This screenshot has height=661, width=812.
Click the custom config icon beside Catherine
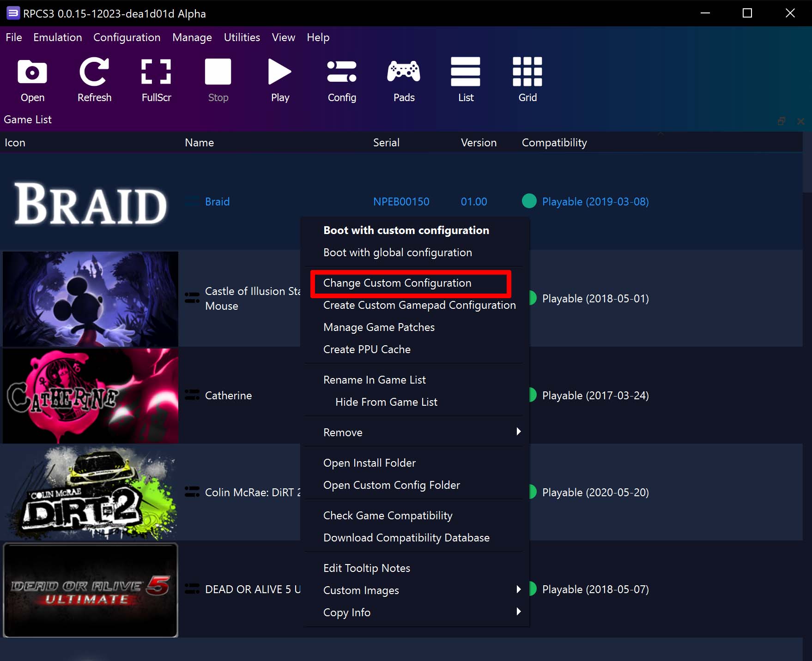tap(192, 395)
